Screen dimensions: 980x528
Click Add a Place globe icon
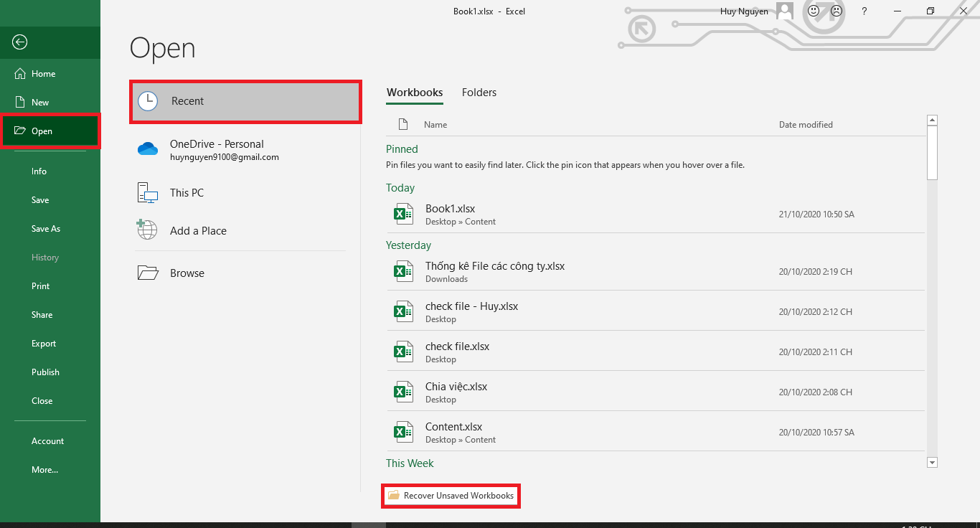(147, 230)
